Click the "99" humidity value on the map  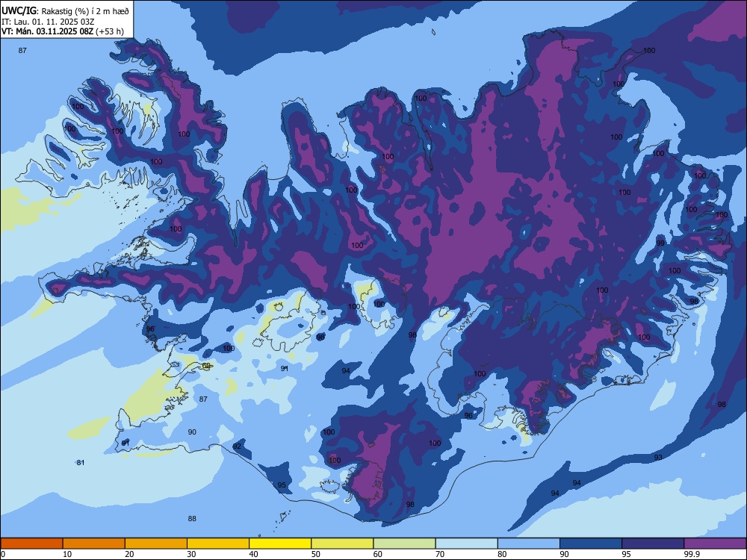660,243
